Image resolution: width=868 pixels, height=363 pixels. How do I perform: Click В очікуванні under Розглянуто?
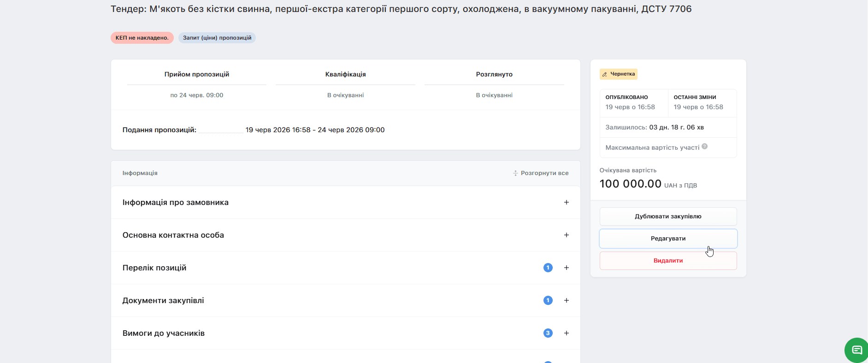point(494,95)
